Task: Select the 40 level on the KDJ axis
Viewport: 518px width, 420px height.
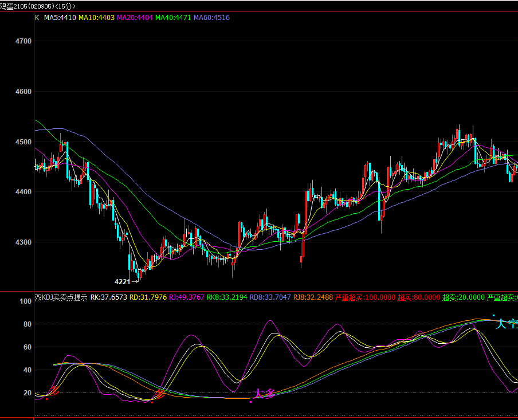Action: point(28,370)
